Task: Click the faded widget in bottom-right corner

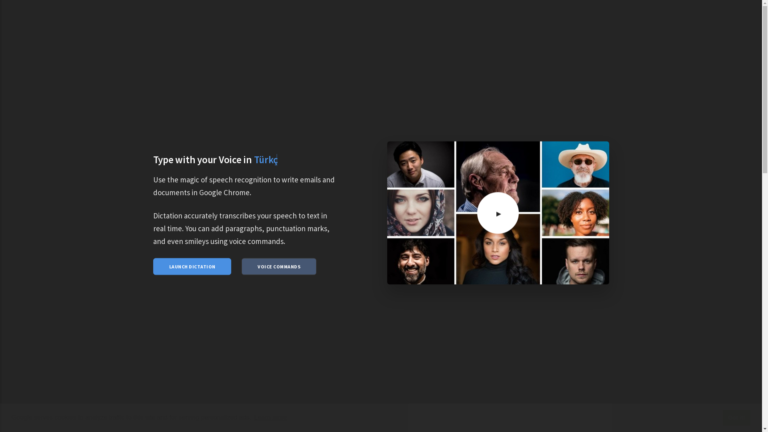Action: [x=736, y=416]
